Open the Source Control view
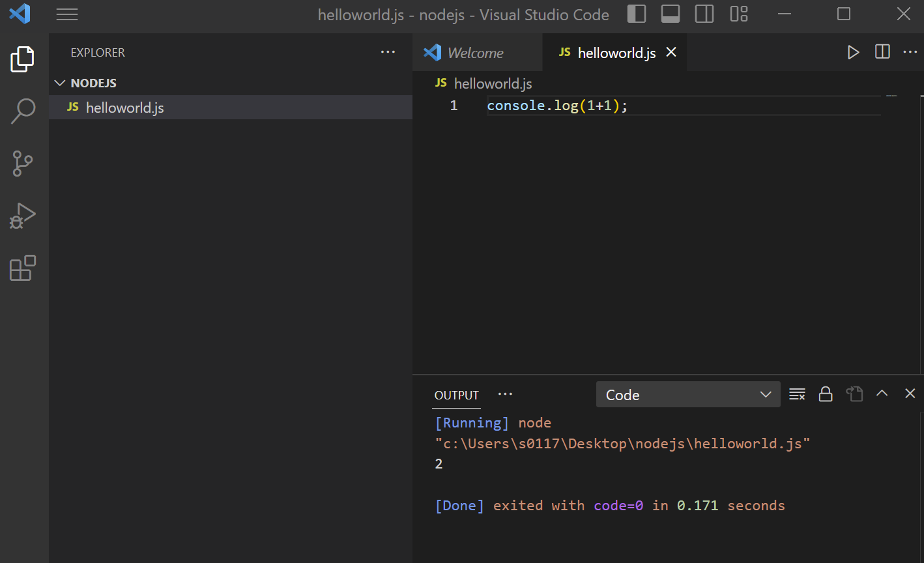 click(23, 164)
